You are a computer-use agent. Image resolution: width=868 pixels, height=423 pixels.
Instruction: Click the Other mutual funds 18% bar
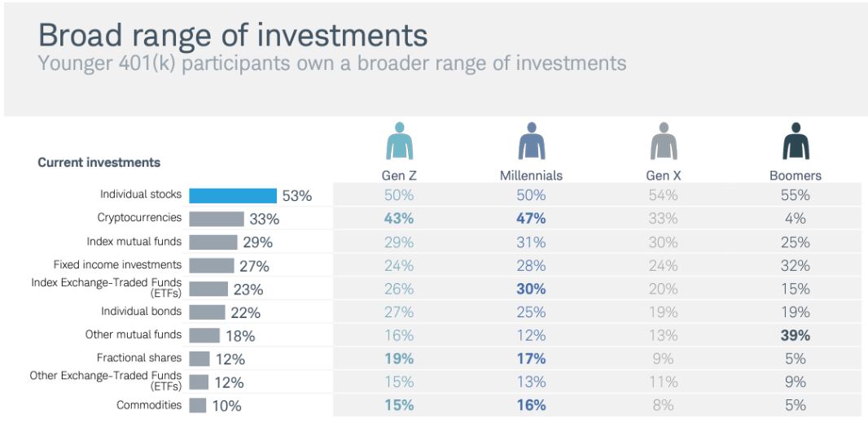click(x=204, y=335)
